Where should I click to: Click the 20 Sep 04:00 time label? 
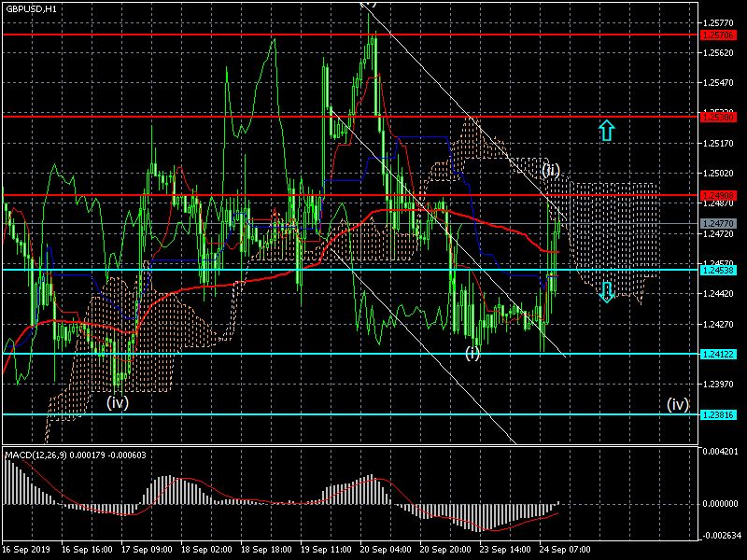click(384, 551)
